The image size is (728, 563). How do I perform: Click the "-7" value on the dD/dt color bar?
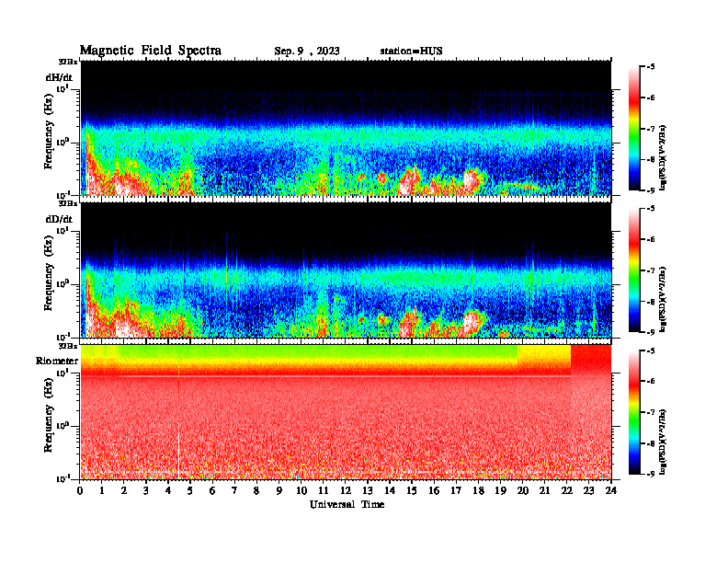pos(651,270)
